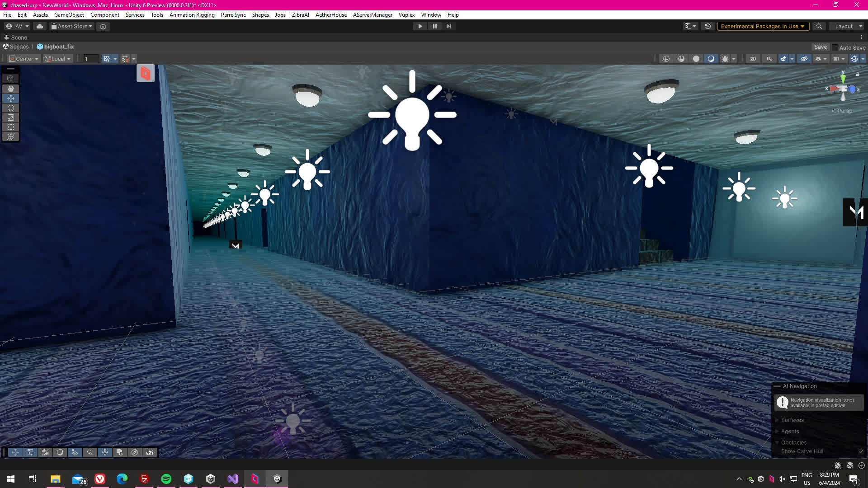
Task: Select the Scale tool
Action: coord(10,117)
